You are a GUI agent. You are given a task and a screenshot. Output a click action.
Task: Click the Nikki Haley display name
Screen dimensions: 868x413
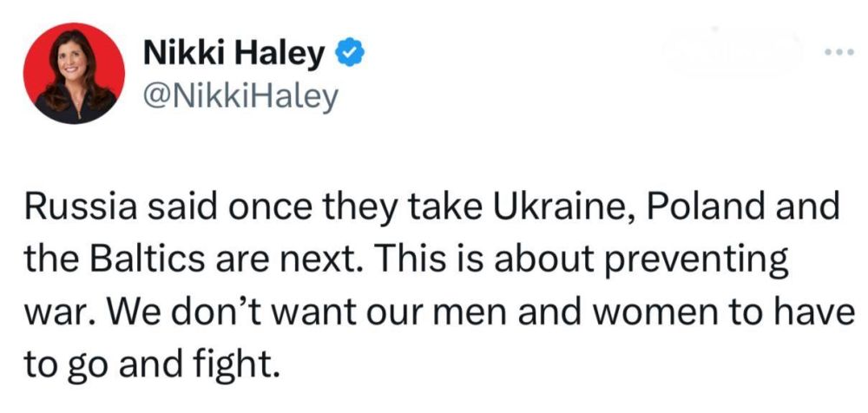pos(234,55)
